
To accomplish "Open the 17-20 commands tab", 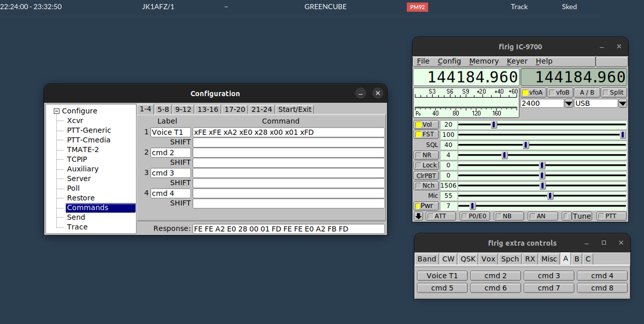I will tap(235, 109).
